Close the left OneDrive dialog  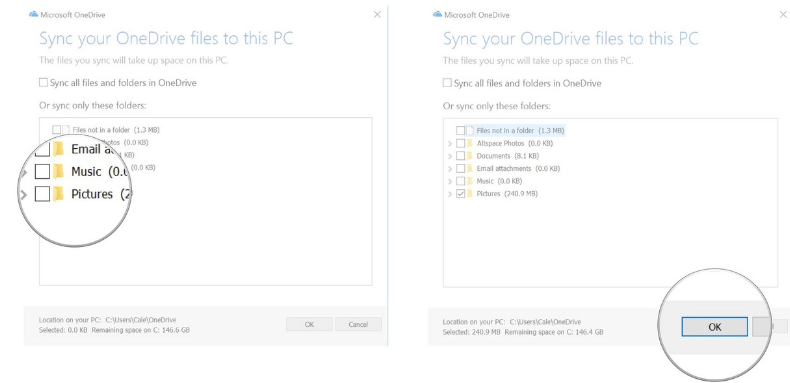click(x=377, y=15)
